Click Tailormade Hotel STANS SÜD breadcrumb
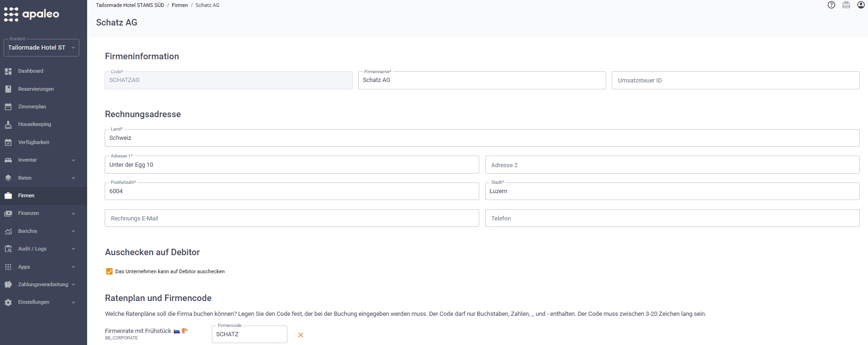 pos(130,5)
